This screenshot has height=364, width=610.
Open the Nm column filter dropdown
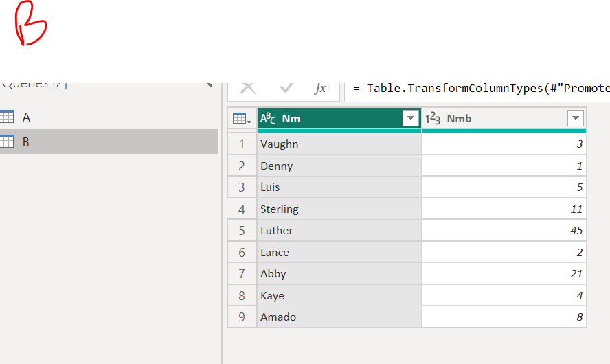coord(410,118)
